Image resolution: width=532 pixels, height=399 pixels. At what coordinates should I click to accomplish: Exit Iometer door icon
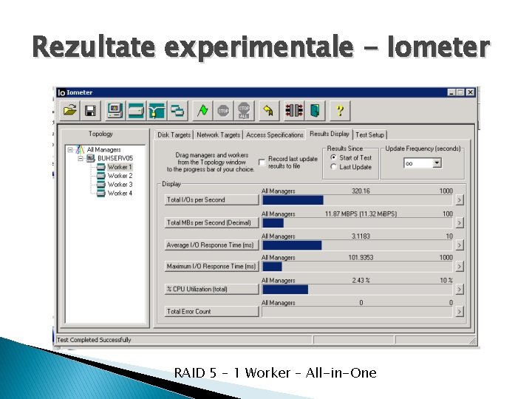click(315, 111)
